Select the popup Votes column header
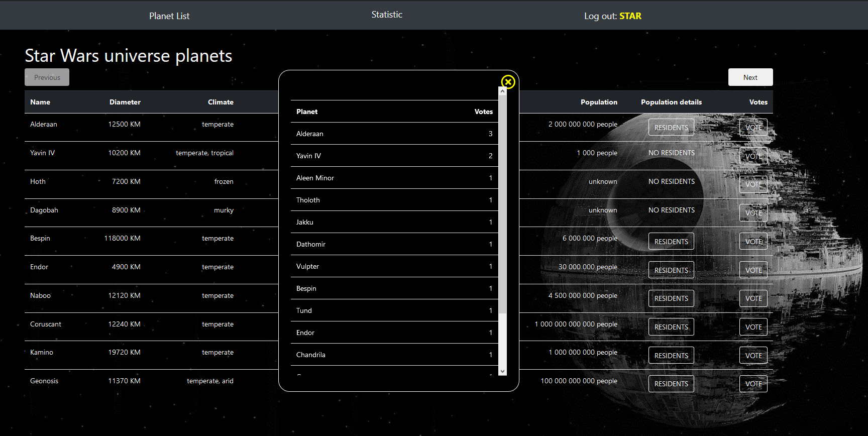 [x=483, y=112]
